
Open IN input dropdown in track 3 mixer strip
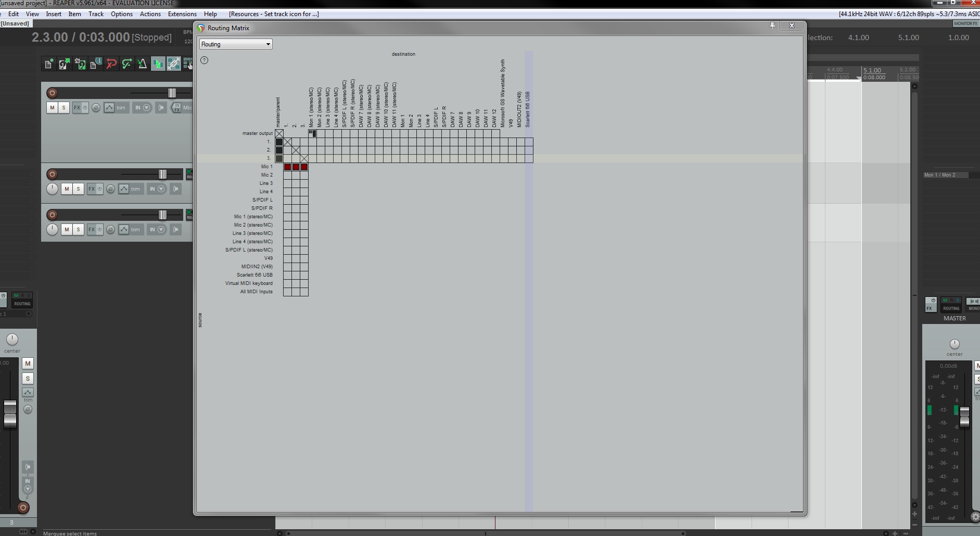click(28, 485)
